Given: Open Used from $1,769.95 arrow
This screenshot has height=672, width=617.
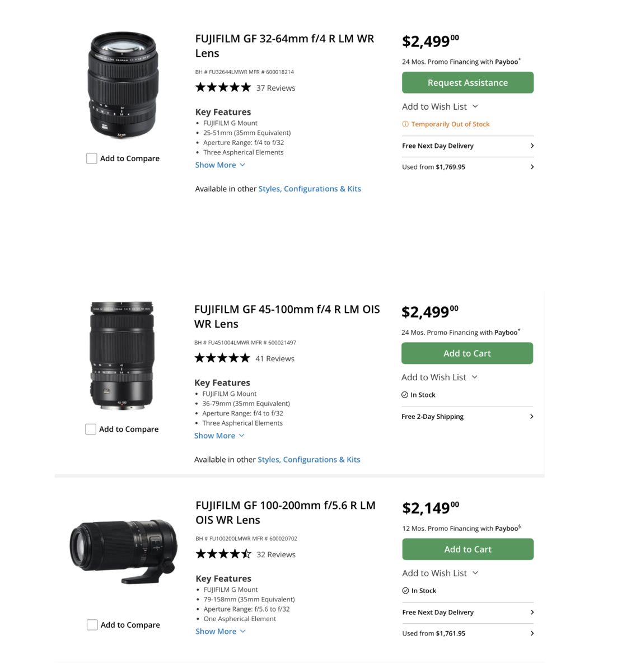Looking at the screenshot, I should (532, 167).
